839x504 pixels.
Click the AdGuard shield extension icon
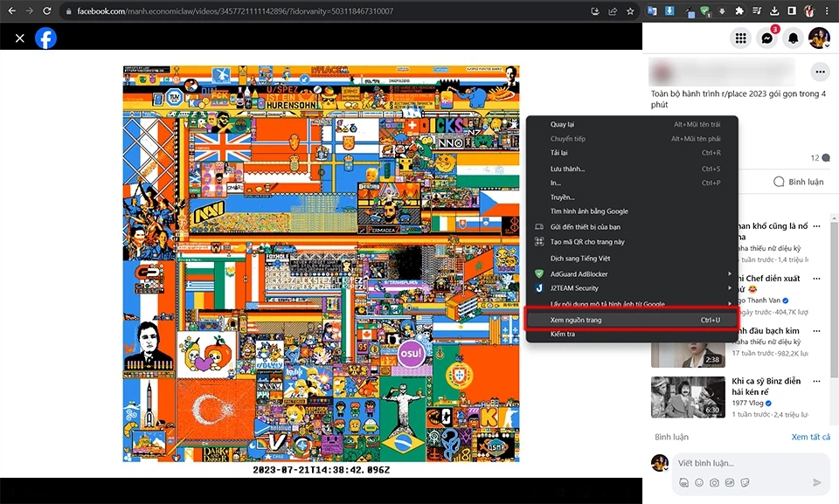[705, 10]
